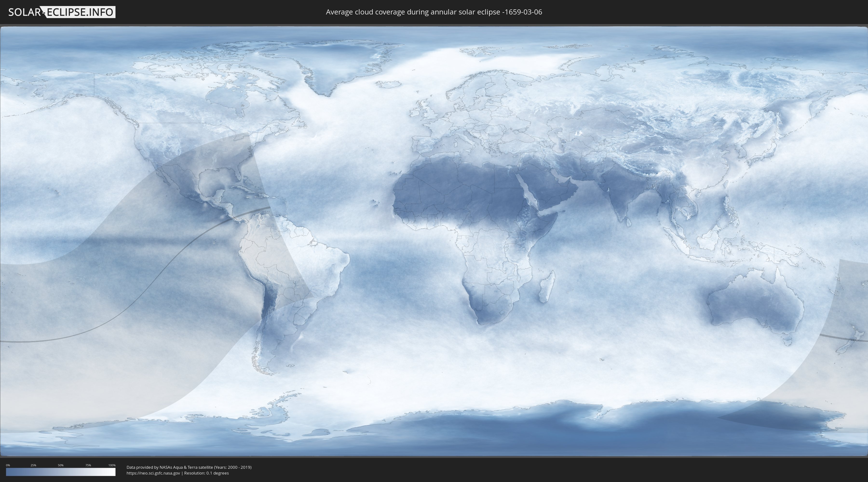Click the cloud coverage color gradient bar

point(61,472)
